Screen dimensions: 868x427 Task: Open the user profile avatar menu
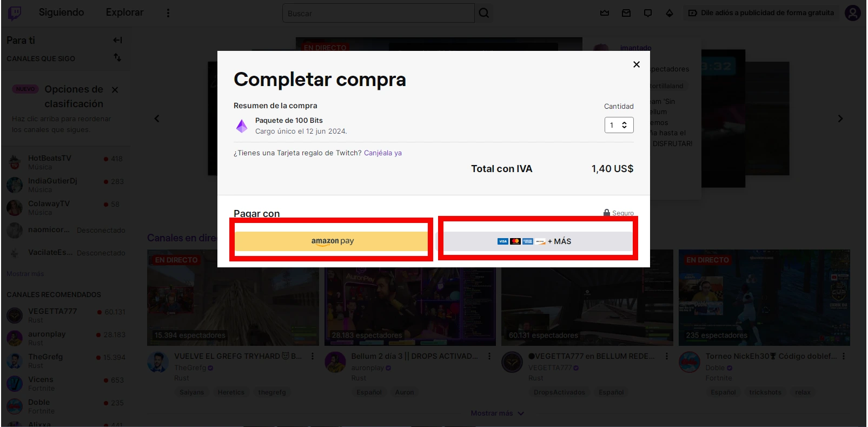click(x=853, y=13)
